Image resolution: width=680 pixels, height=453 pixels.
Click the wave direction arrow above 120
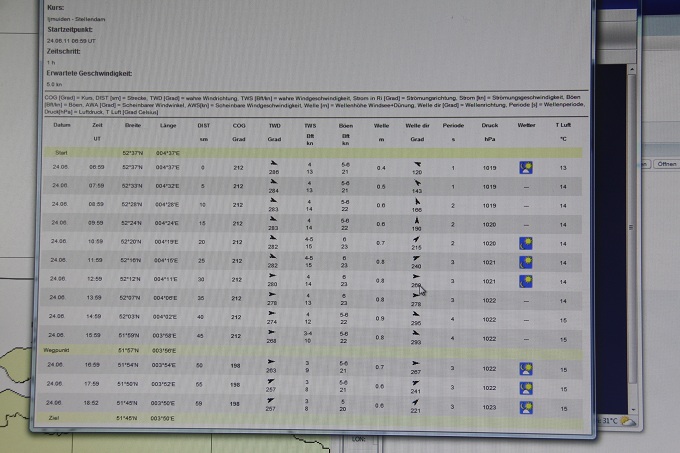[417, 162]
